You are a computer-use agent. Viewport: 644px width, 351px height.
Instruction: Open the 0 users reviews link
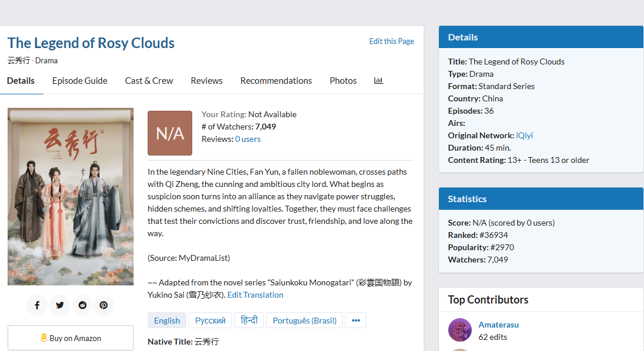(248, 139)
